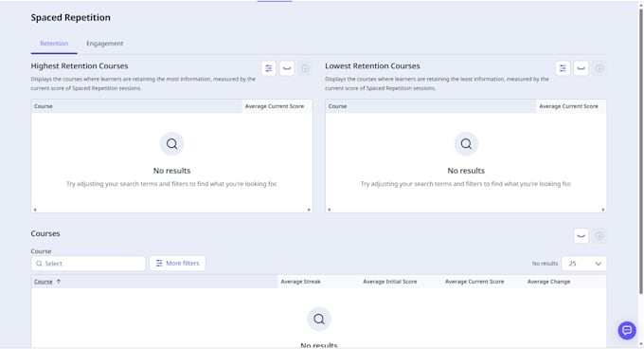This screenshot has width=644, height=349.
Task: Click info icon for Highest Retention Courses
Action: tap(305, 68)
